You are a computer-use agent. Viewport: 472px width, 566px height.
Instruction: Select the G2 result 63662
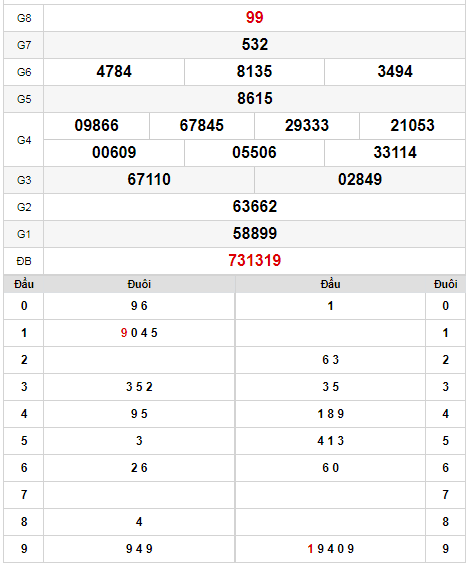pos(254,206)
